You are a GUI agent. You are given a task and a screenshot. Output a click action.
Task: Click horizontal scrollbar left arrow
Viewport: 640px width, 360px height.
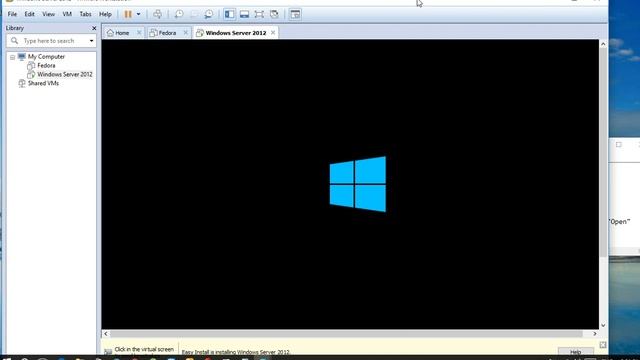point(106,333)
